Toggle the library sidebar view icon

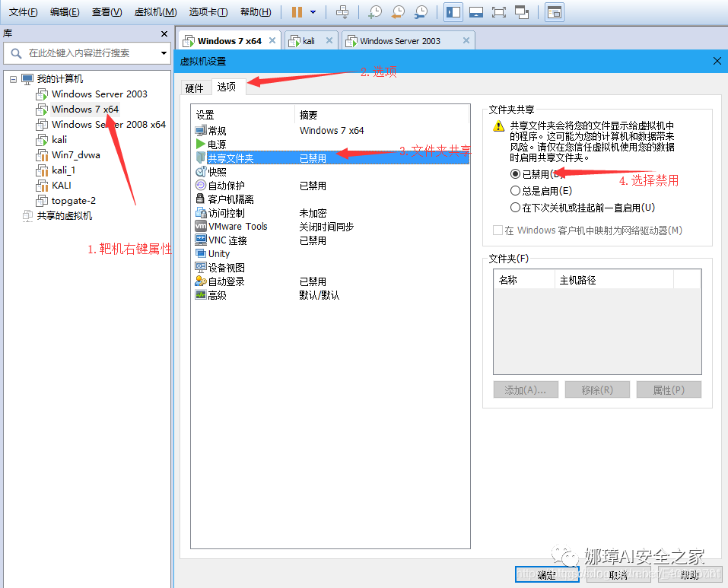[453, 12]
